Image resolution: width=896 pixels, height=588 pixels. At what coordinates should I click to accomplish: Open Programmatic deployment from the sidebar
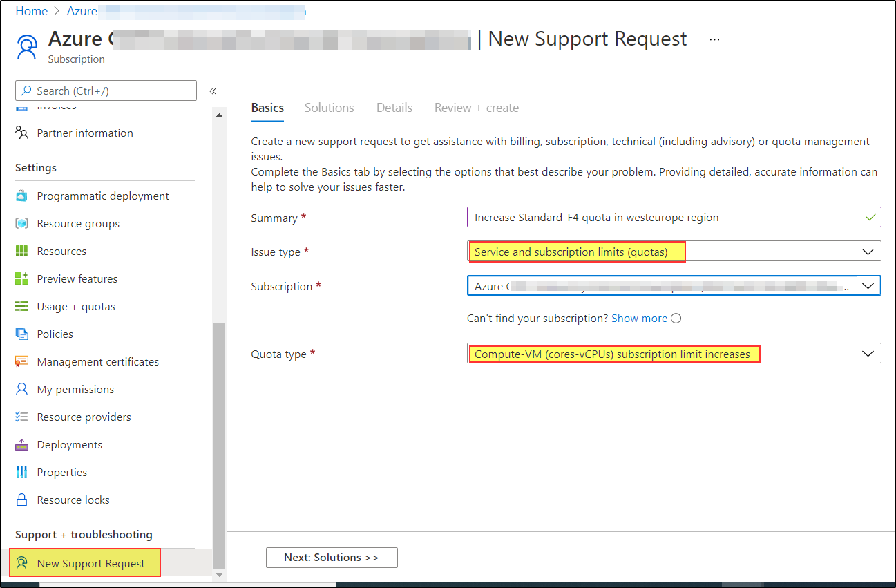(x=23, y=196)
